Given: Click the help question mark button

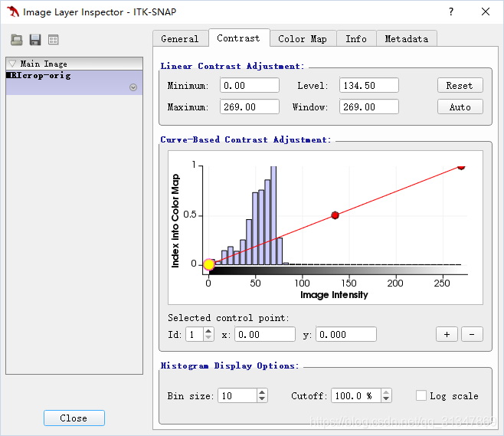Looking at the screenshot, I should coord(451,12).
